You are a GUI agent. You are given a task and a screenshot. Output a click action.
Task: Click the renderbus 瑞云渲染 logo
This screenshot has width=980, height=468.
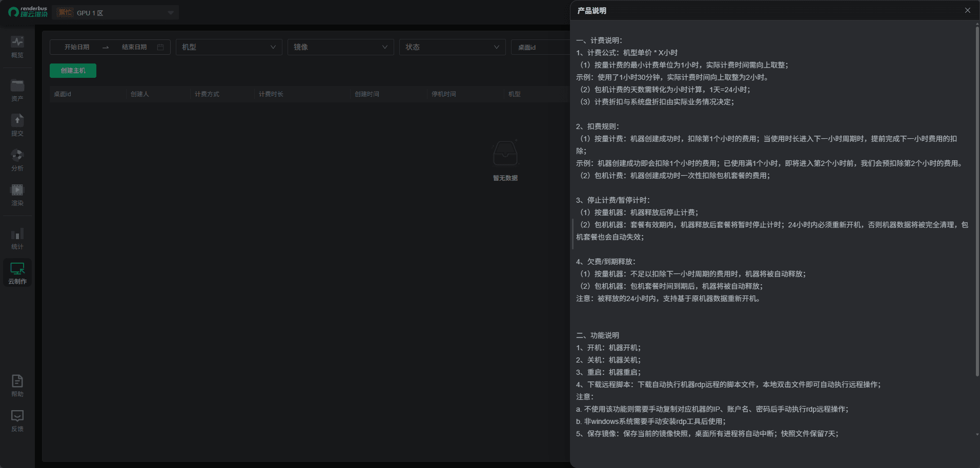pos(28,12)
